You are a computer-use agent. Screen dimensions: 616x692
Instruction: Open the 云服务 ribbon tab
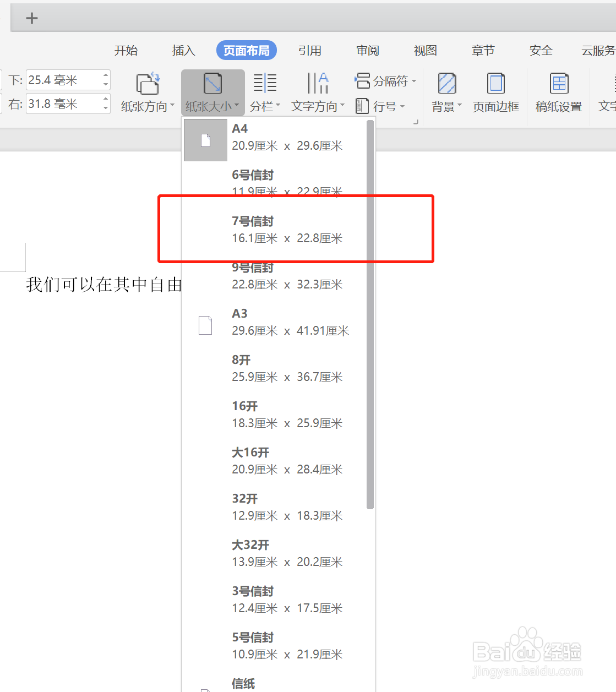pos(598,51)
